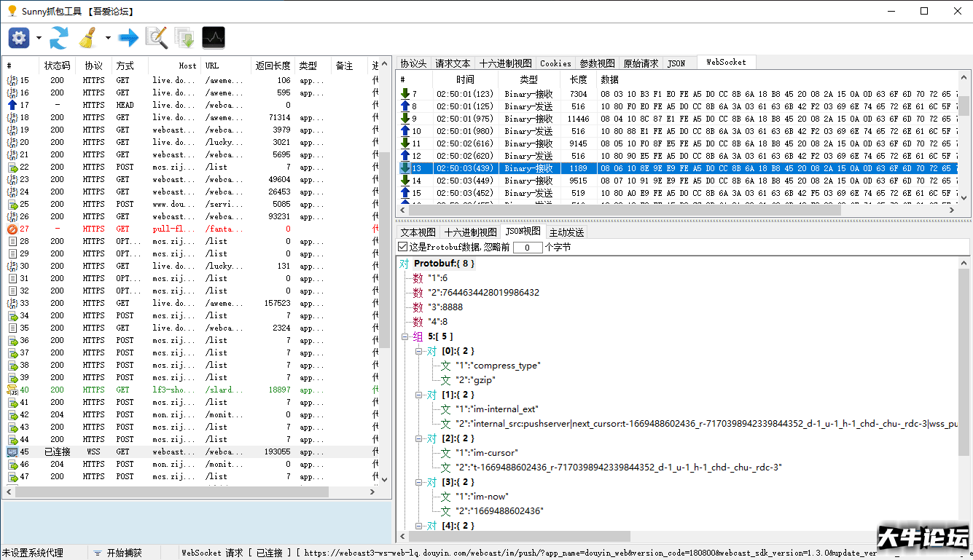Collapse the 5:[ 5 ] group node
Viewport: 973px width, 560px height.
[405, 336]
